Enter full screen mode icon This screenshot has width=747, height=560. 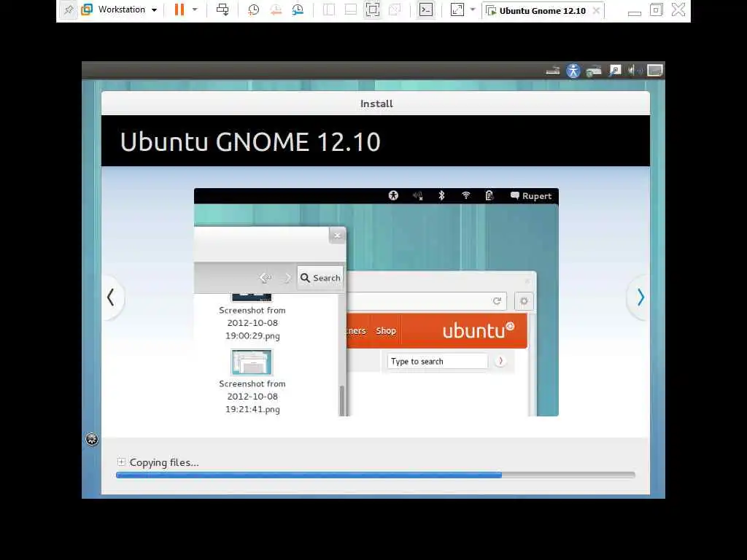(x=373, y=9)
